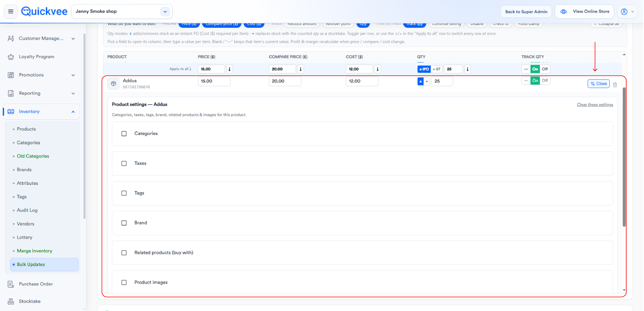Edit the Addus cost field
The image size is (644, 311).
pyautogui.click(x=362, y=81)
